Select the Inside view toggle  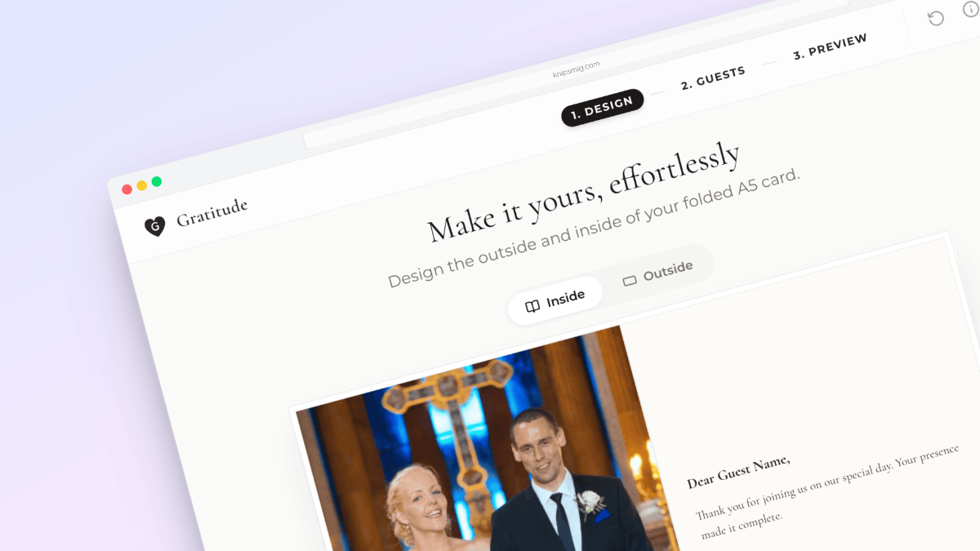[x=555, y=300]
